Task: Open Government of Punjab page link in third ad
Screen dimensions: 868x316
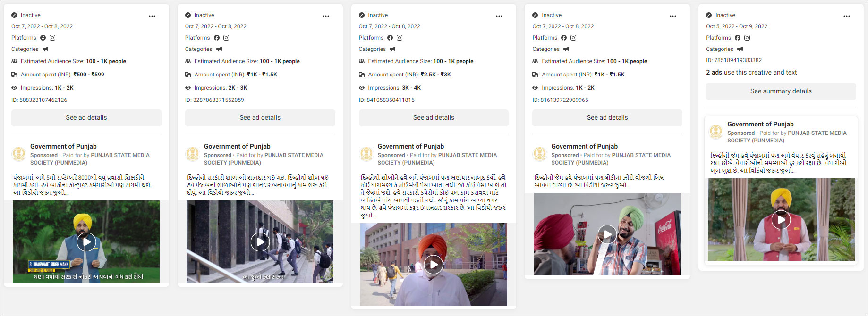Action: (410, 146)
